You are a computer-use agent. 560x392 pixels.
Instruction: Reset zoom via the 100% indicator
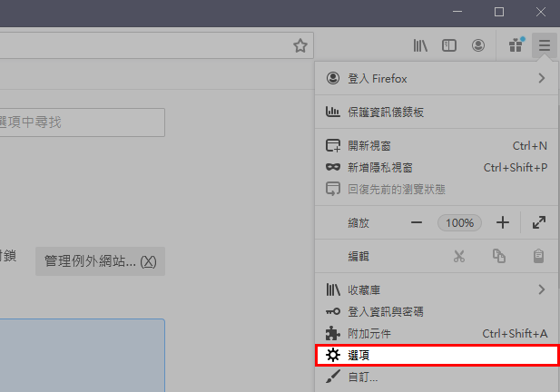point(459,223)
